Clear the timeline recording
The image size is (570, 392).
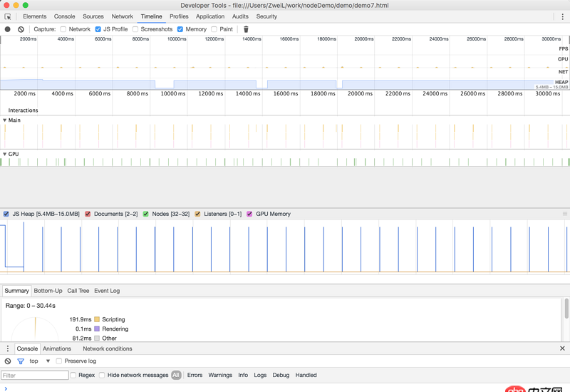coord(21,29)
